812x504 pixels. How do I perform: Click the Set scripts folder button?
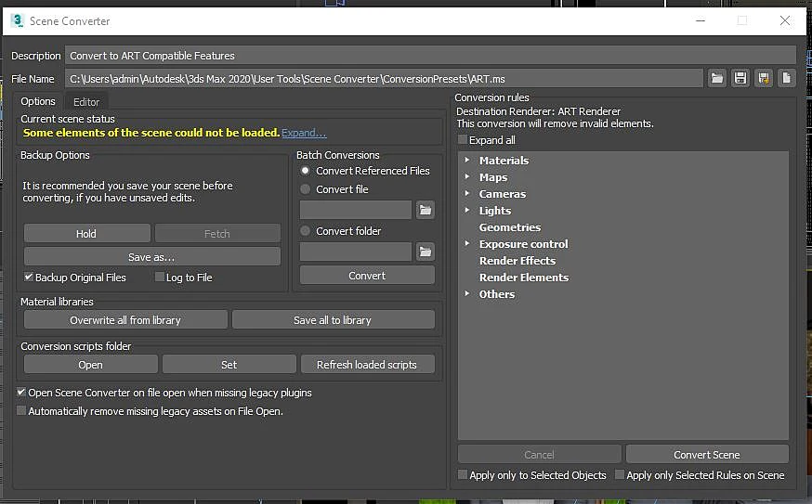coord(229,364)
